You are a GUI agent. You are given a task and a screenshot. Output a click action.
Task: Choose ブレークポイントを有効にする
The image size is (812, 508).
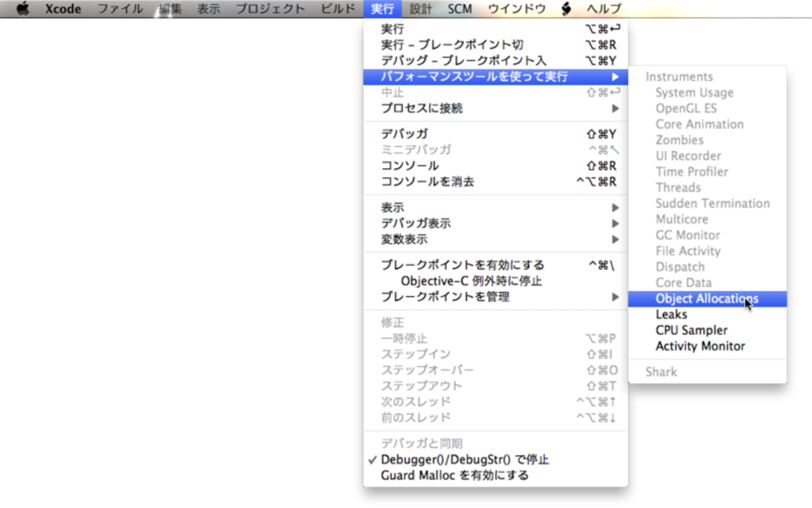496,265
